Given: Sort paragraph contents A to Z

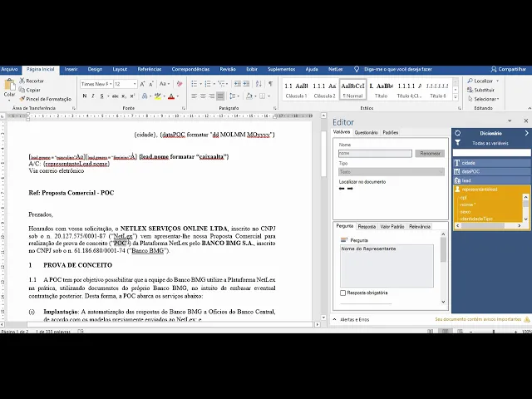Looking at the screenshot, I should (x=259, y=84).
